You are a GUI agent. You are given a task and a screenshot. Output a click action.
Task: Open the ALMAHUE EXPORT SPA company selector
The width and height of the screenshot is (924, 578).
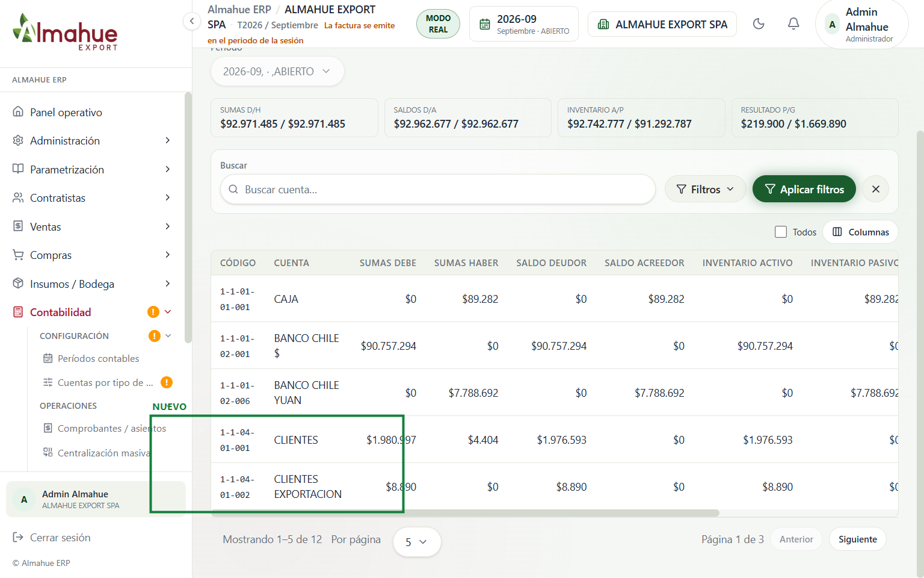point(662,24)
